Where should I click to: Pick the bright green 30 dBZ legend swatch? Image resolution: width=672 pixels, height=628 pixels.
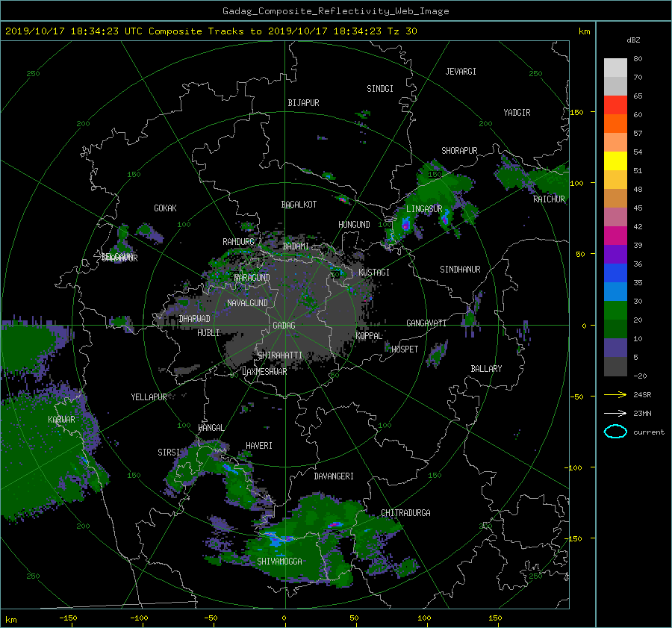click(x=615, y=311)
